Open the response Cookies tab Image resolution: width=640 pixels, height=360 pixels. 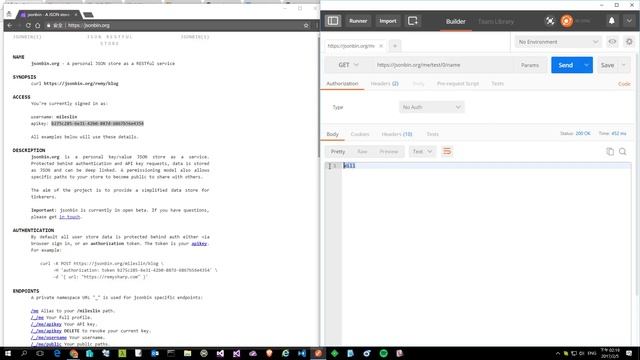[360, 134]
